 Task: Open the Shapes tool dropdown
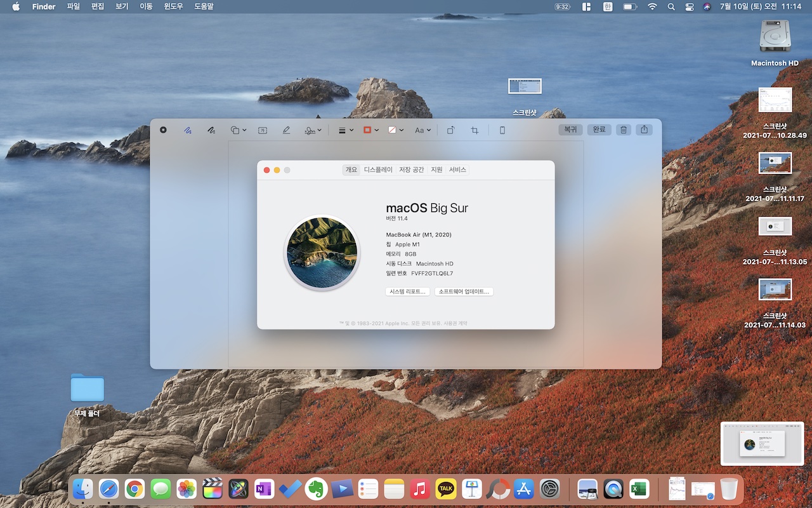239,130
